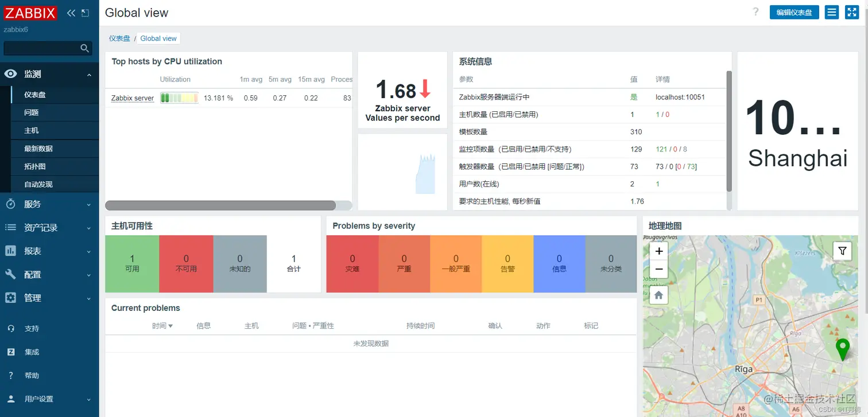Click the green 可用 availability tile
The height and width of the screenshot is (417, 868).
(132, 264)
